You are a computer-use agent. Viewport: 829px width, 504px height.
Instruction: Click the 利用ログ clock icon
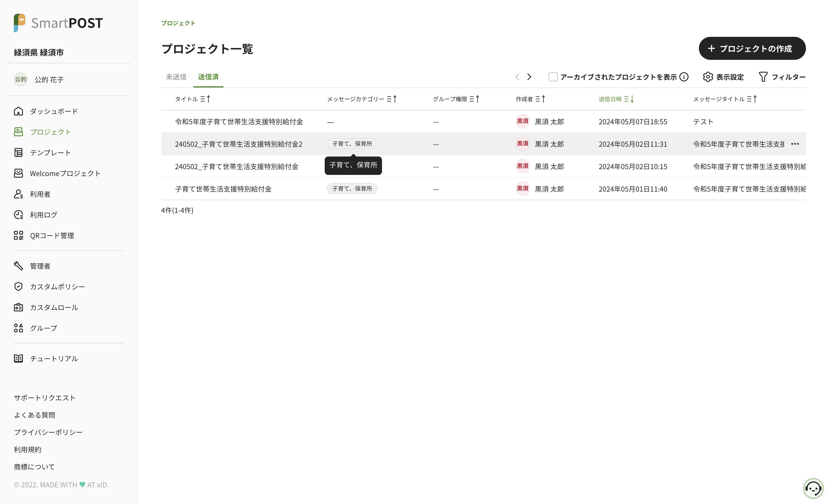click(x=18, y=215)
